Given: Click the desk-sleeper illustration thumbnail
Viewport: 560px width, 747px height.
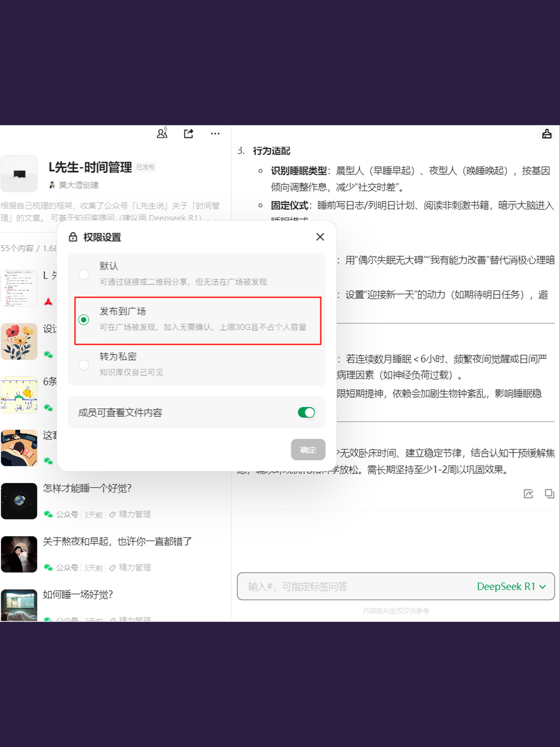Looking at the screenshot, I should (19, 448).
